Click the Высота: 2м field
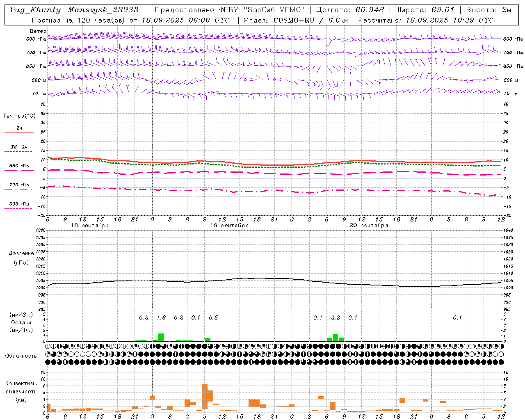This screenshot has width=525, height=420. 488,9
